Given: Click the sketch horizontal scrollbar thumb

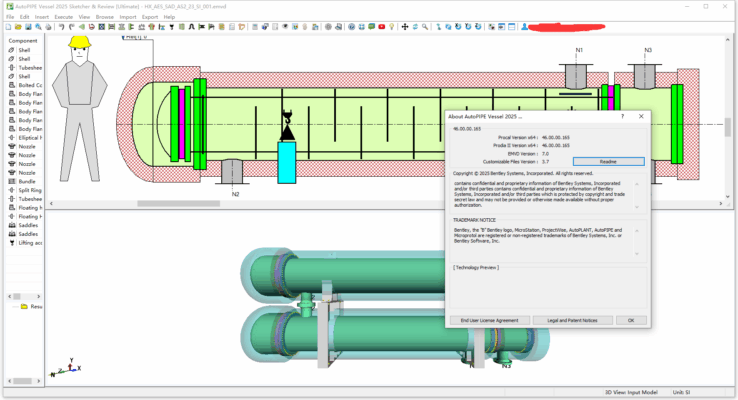Looking at the screenshot, I should coord(178,203).
